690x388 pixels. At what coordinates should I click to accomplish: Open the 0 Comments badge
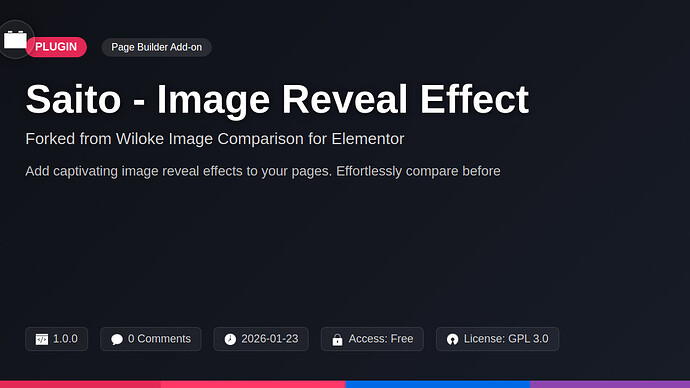(x=150, y=339)
